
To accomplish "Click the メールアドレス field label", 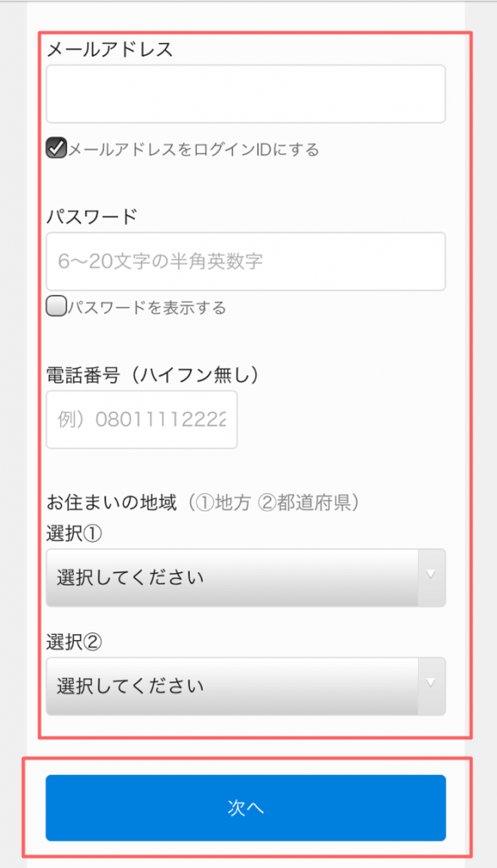I will pos(109,50).
